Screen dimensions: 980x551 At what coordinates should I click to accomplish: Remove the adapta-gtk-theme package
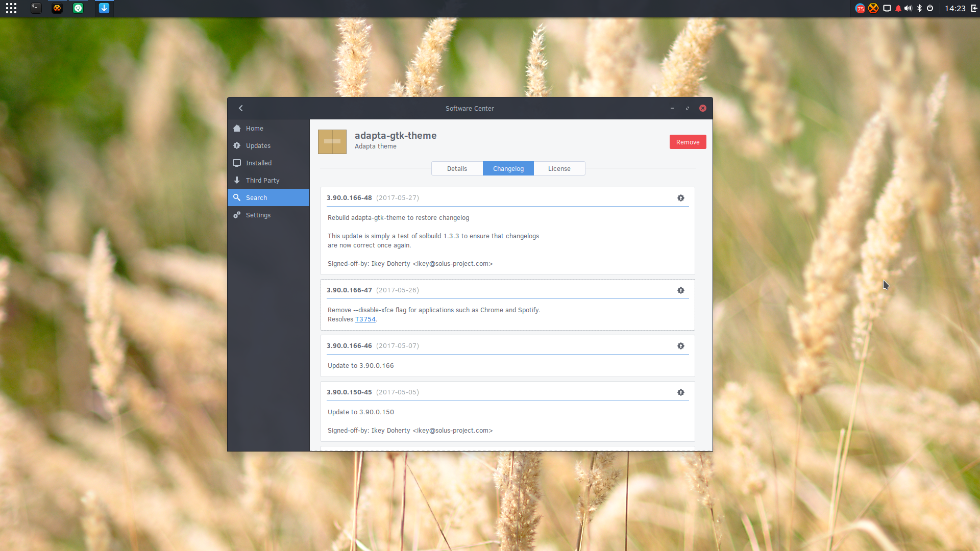[688, 142]
